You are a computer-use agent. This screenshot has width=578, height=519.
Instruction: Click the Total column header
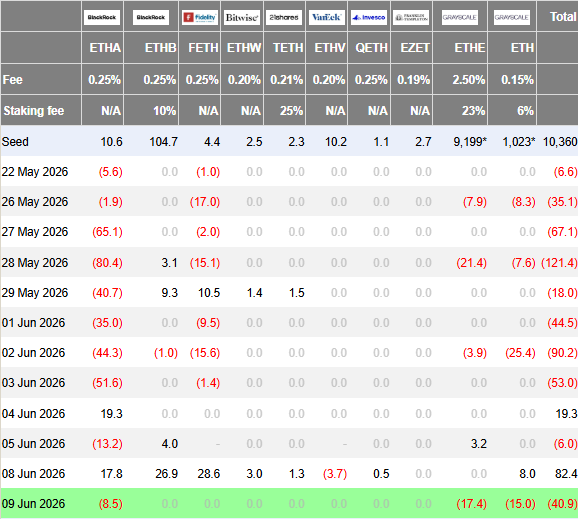[x=563, y=17]
